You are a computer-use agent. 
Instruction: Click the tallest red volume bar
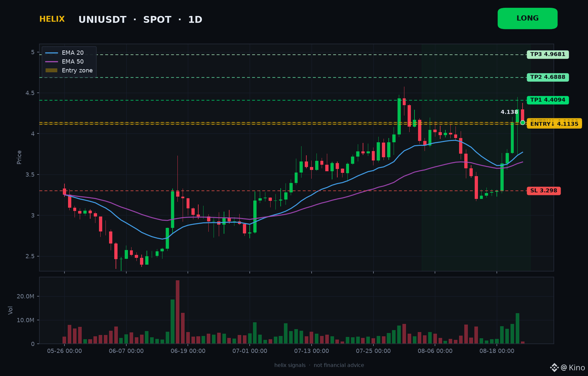[177, 312]
